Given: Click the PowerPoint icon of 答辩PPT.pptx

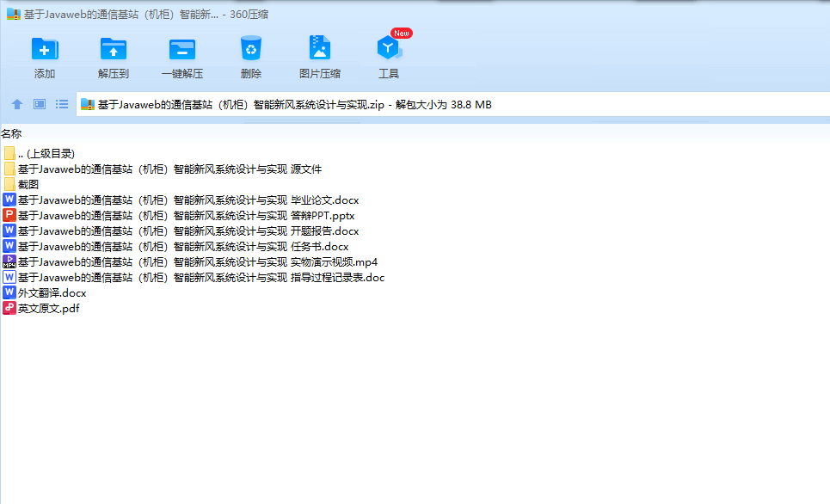Looking at the screenshot, I should [9, 215].
